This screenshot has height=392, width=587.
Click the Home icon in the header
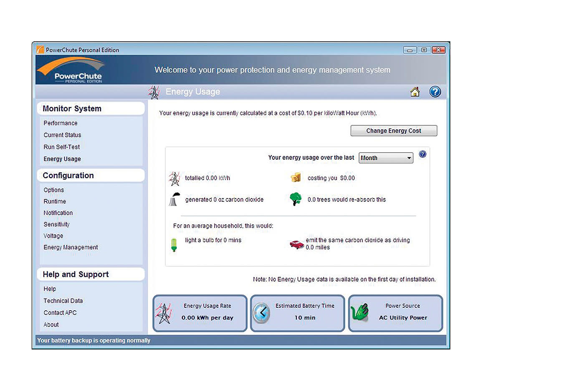pyautogui.click(x=415, y=91)
